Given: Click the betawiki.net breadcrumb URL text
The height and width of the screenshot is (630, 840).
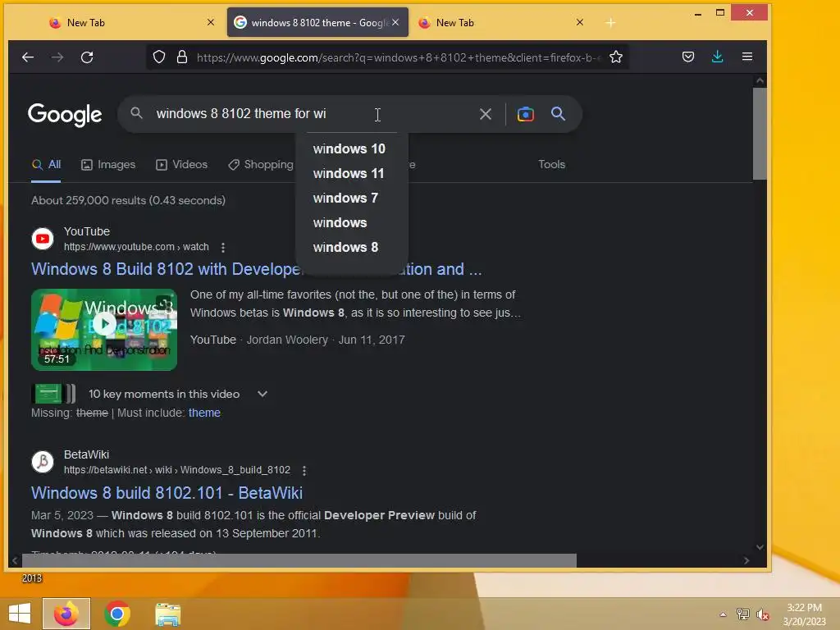Looking at the screenshot, I should [177, 470].
